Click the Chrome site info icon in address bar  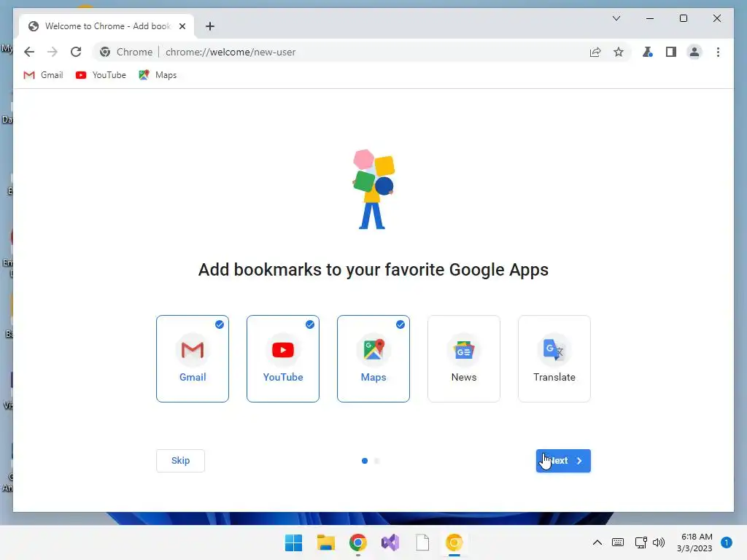coord(105,52)
